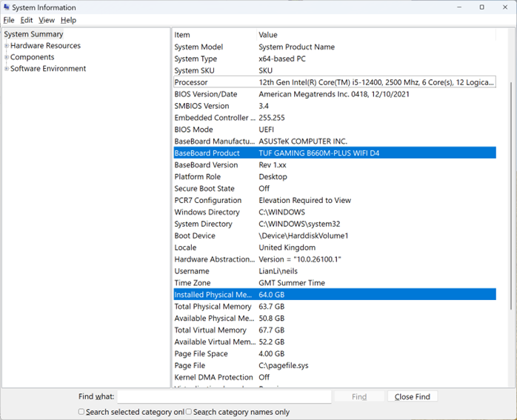
Task: Click the Find button
Action: pos(359,396)
